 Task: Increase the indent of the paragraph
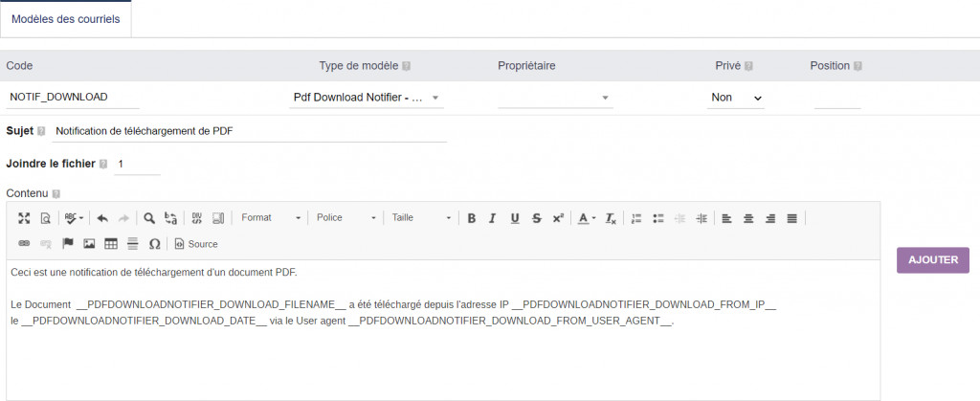point(702,218)
